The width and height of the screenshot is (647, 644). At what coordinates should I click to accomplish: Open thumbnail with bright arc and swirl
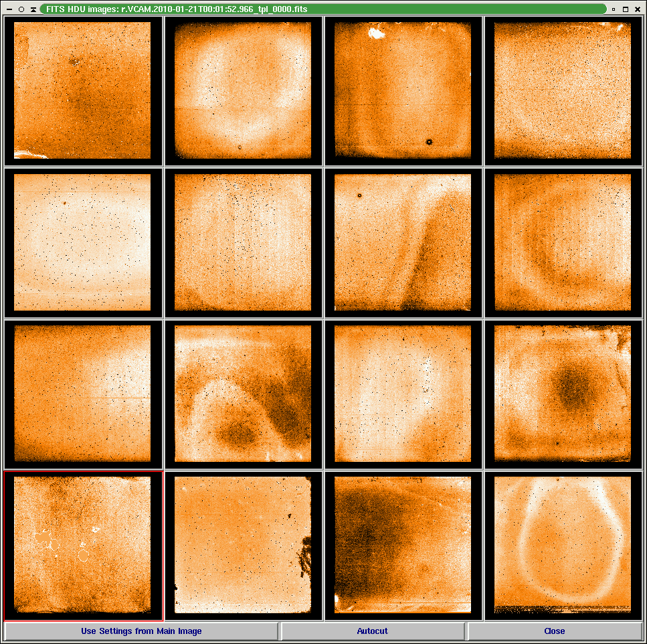tap(243, 394)
